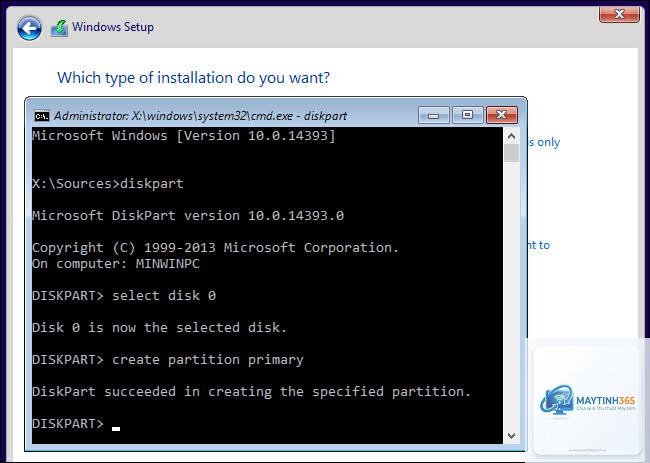The image size is (650, 463).
Task: Click the command prompt scroll up arrow
Action: click(x=512, y=136)
